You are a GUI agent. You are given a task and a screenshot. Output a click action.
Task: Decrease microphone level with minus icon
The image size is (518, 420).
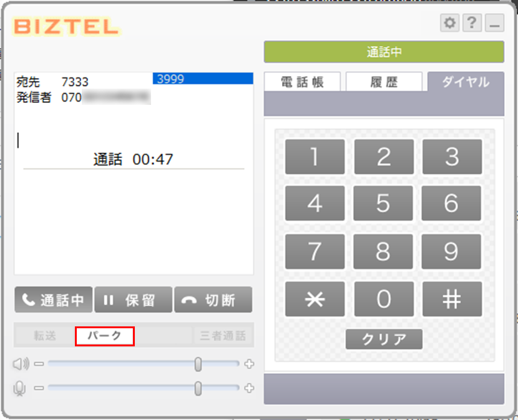(39, 388)
